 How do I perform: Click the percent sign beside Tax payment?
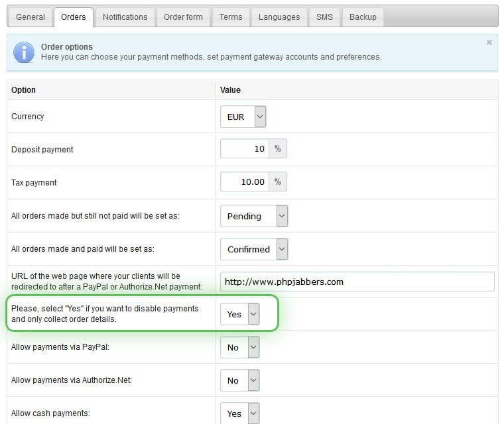[278, 182]
